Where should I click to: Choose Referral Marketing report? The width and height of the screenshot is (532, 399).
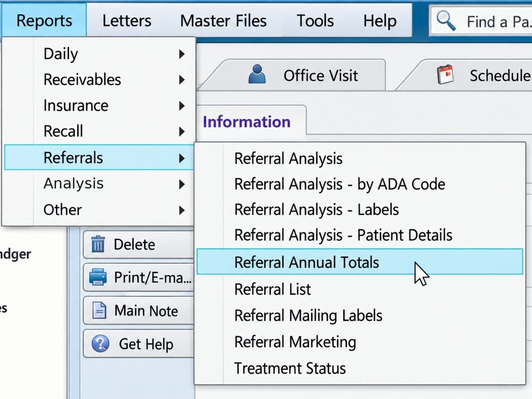tap(360, 342)
